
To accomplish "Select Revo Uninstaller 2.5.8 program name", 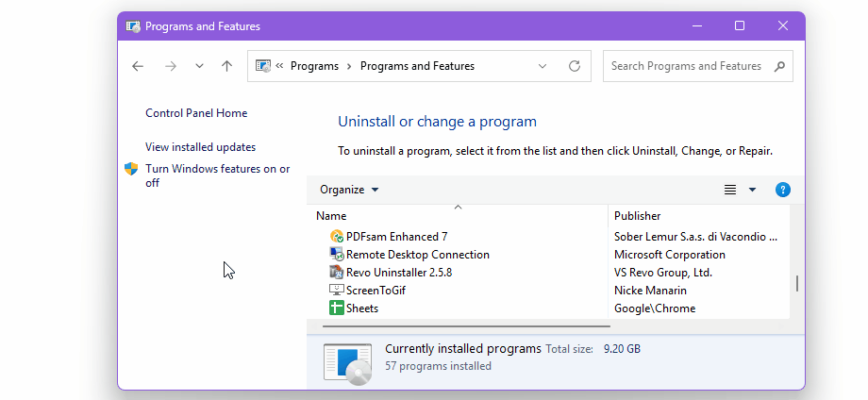I will coord(399,273).
